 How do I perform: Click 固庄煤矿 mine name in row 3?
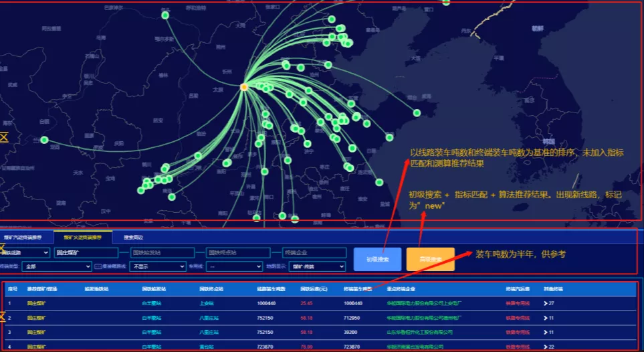pos(37,333)
